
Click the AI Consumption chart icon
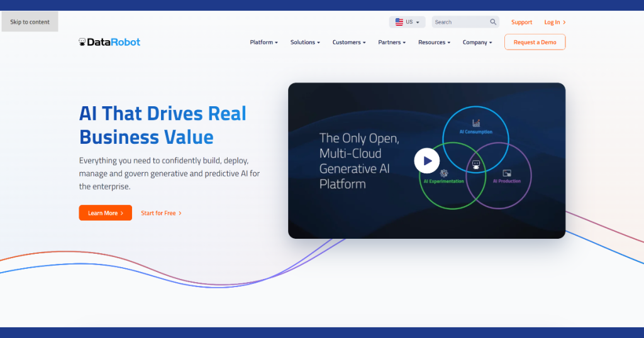pyautogui.click(x=476, y=123)
